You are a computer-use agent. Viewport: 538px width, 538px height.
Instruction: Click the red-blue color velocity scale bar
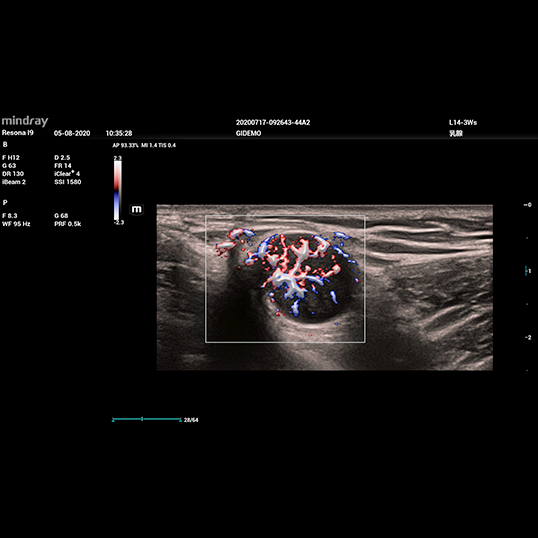point(117,190)
